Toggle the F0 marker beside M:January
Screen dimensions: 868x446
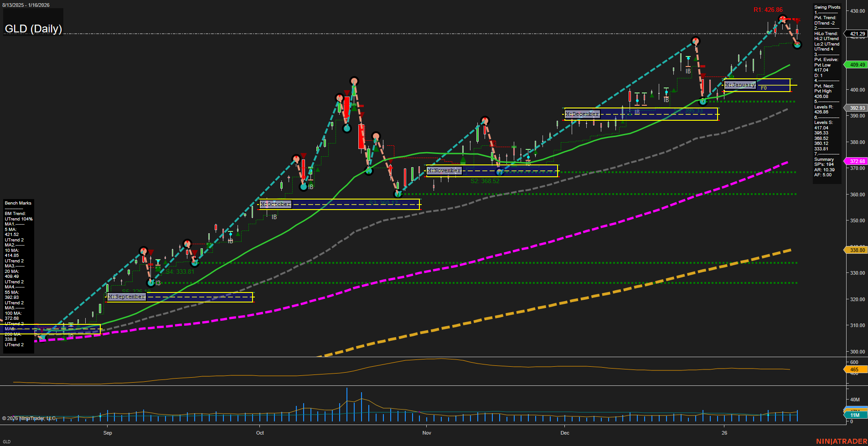click(764, 88)
